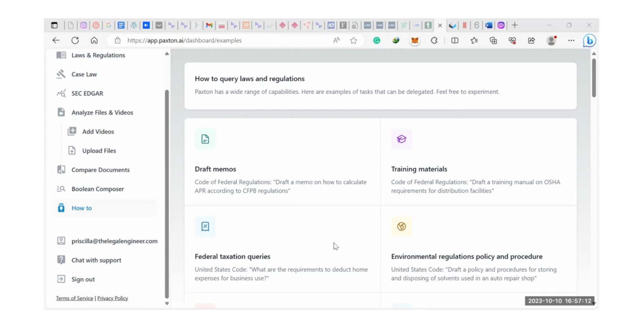Screen dimensions: 644x325
Task: Open the Privacy Policy link
Action: 113,298
